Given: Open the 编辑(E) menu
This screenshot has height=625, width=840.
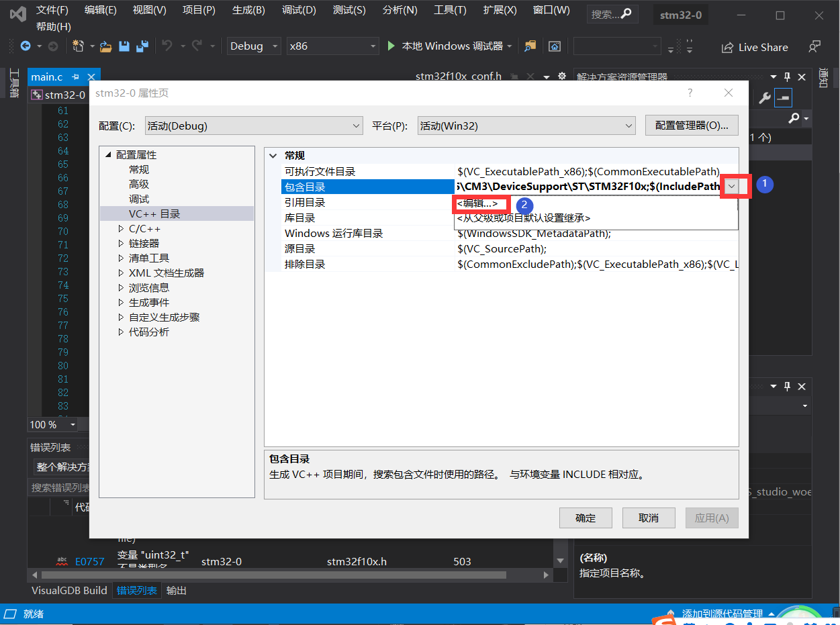Looking at the screenshot, I should [101, 10].
